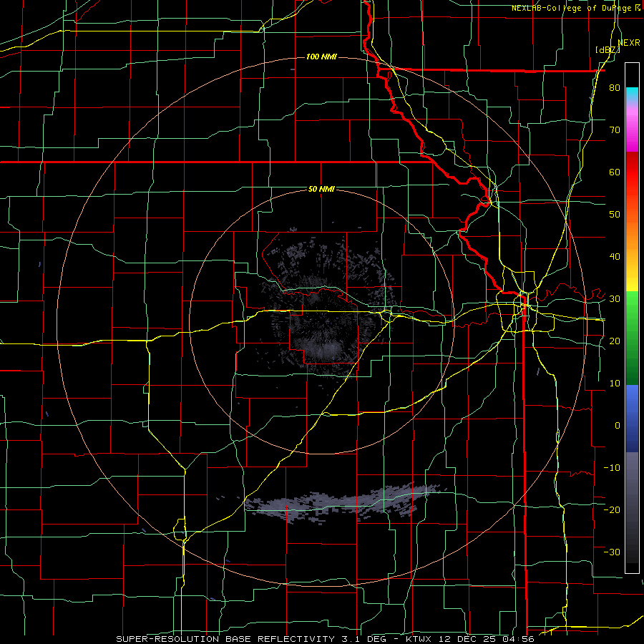Image resolution: width=644 pixels, height=644 pixels.
Task: Click the -20 value on the dBZ scale
Action: pyautogui.click(x=612, y=509)
